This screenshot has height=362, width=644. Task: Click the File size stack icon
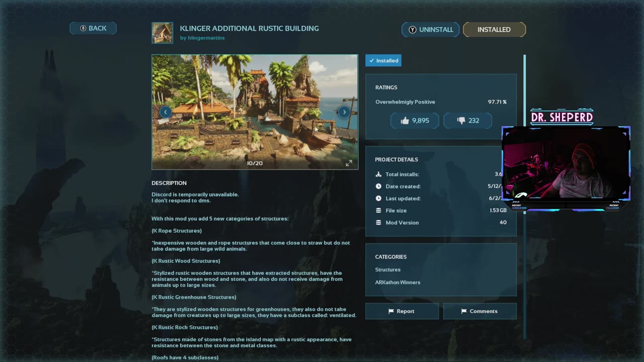click(x=378, y=211)
